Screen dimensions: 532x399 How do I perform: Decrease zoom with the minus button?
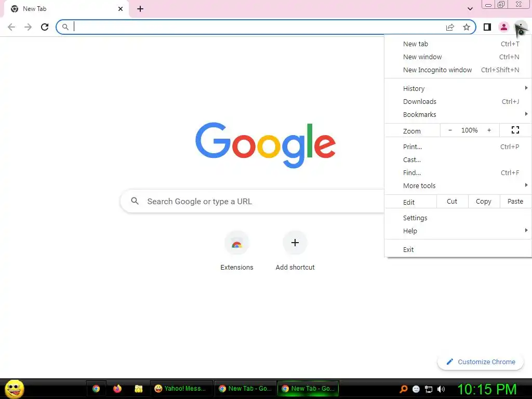450,130
